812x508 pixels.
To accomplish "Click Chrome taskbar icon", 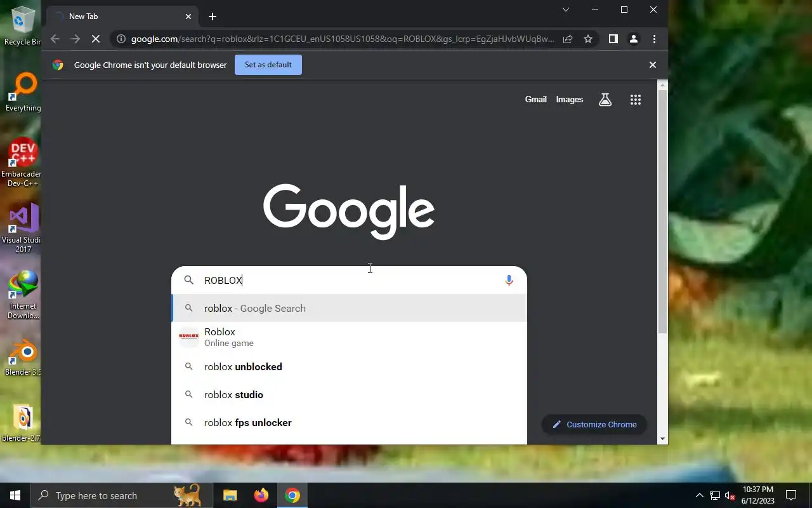I will pyautogui.click(x=292, y=495).
